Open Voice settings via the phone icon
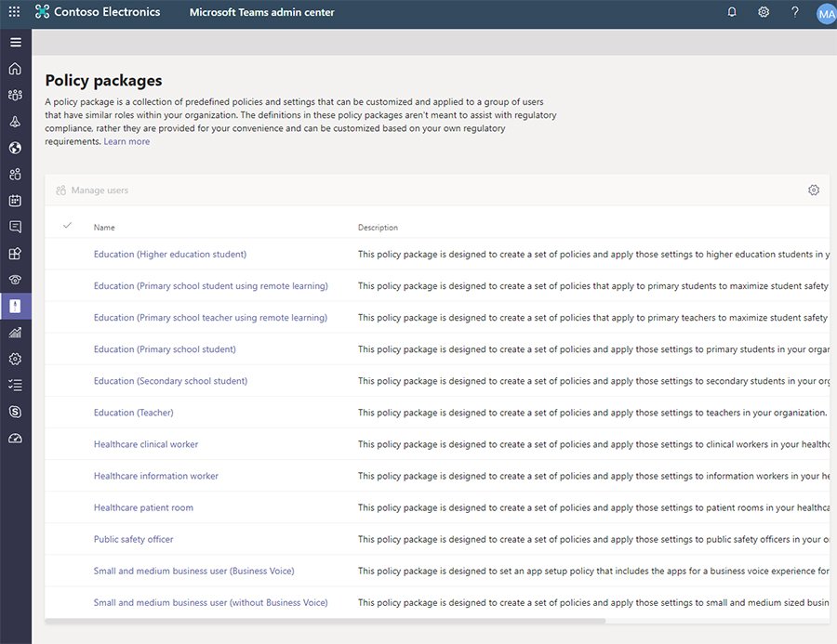Viewport: 837px width, 644px height. pyautogui.click(x=15, y=279)
